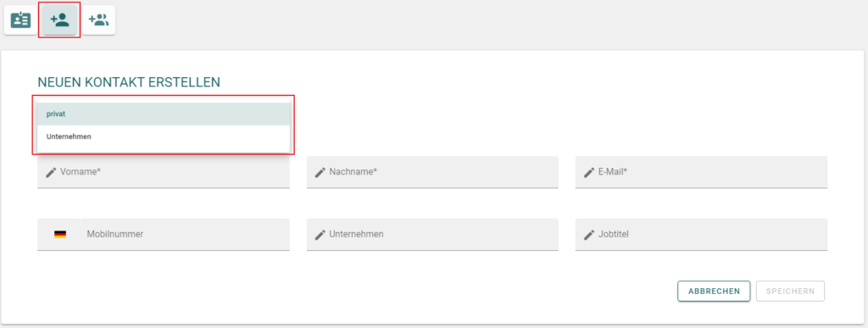
Task: Focus the Vorname* input field
Action: tap(164, 172)
